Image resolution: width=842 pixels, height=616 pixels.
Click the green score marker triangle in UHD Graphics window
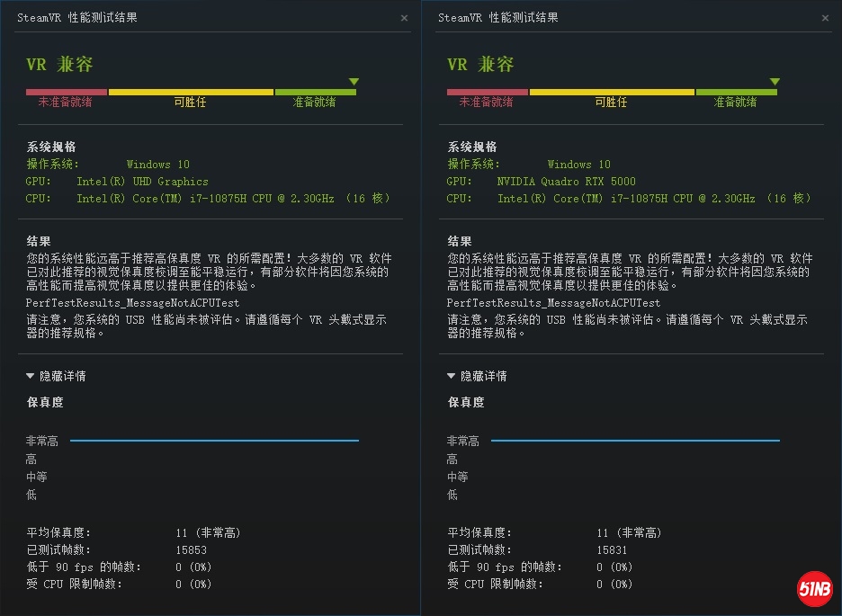pyautogui.click(x=354, y=82)
